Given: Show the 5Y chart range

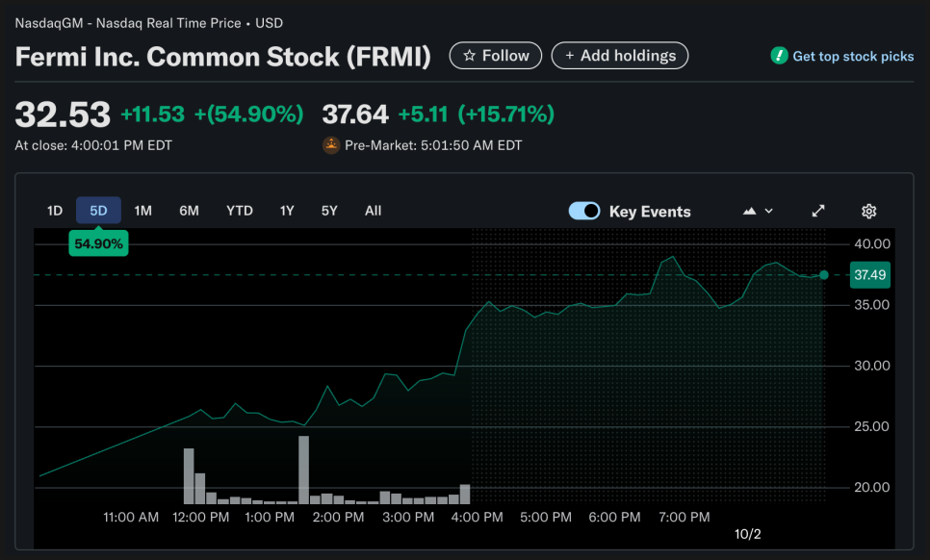Looking at the screenshot, I should click(329, 211).
